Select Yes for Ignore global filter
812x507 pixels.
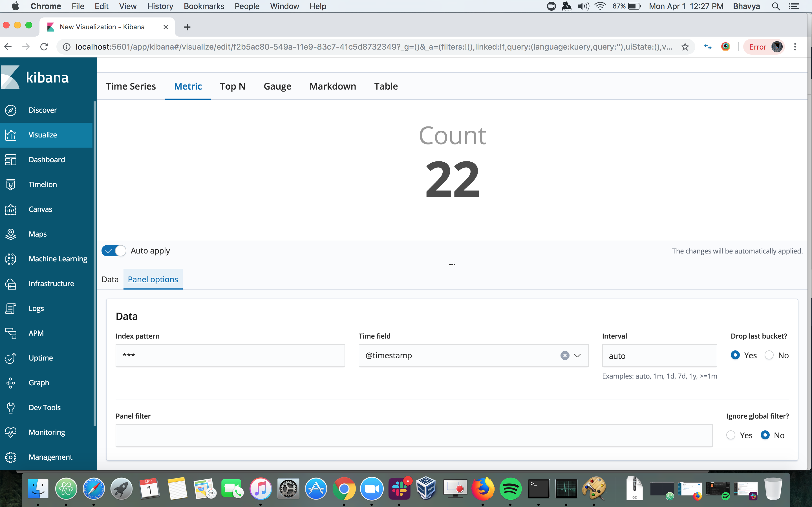(731, 435)
